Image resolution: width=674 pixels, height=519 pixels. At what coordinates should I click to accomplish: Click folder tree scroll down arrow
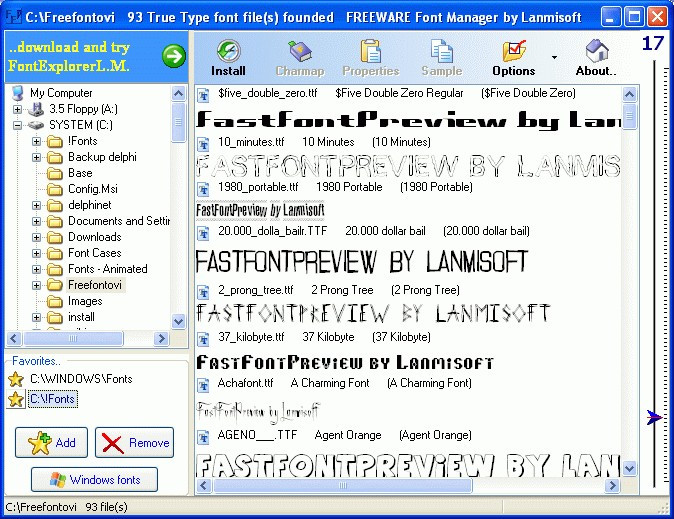178,321
